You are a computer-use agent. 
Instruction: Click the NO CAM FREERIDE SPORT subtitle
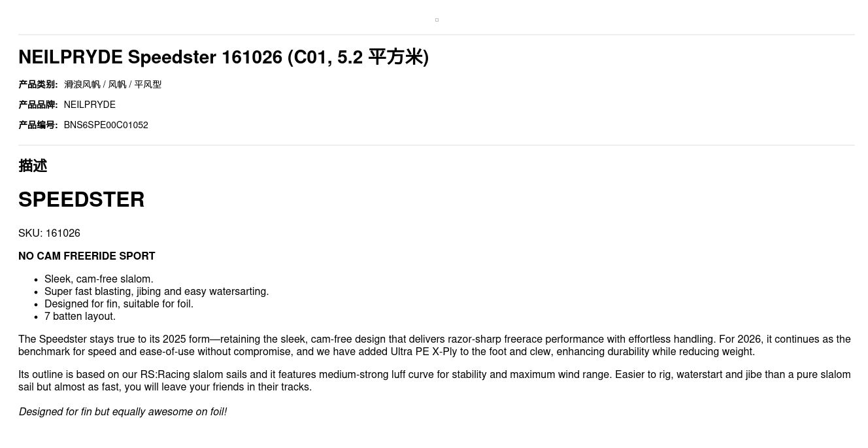pyautogui.click(x=87, y=256)
